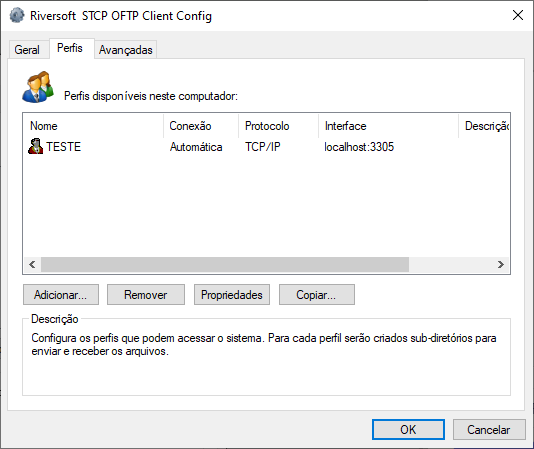Open Propriedades for the profile
The width and height of the screenshot is (534, 449).
232,295
